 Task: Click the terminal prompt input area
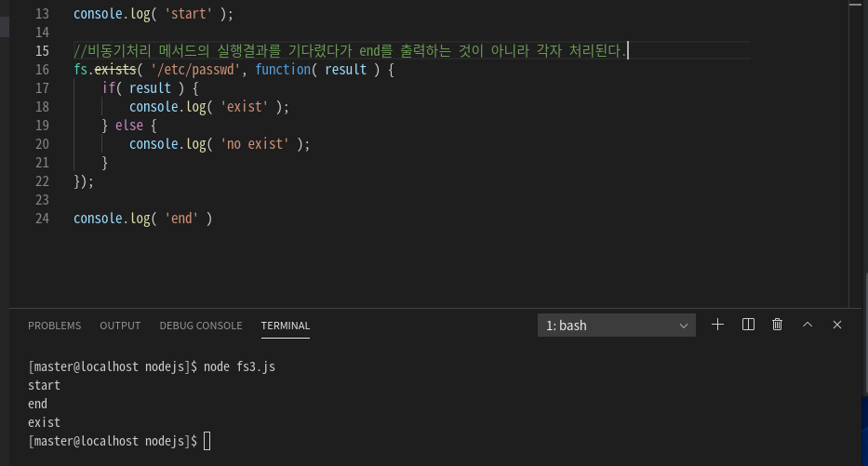click(x=207, y=441)
